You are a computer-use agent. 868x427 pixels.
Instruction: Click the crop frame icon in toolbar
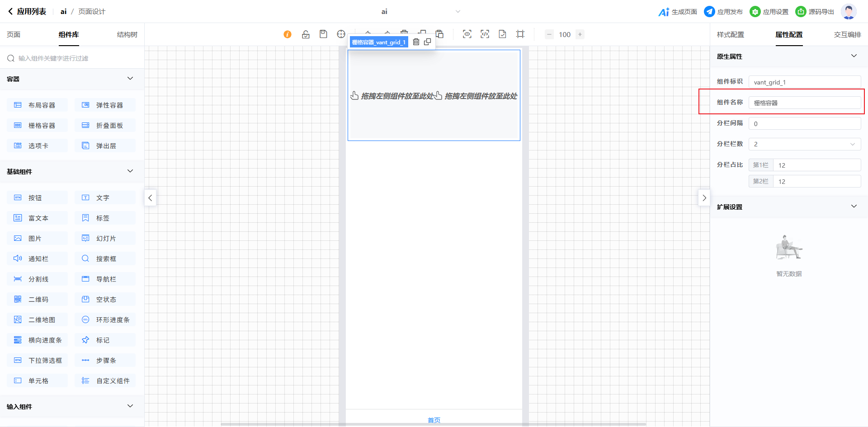(520, 34)
